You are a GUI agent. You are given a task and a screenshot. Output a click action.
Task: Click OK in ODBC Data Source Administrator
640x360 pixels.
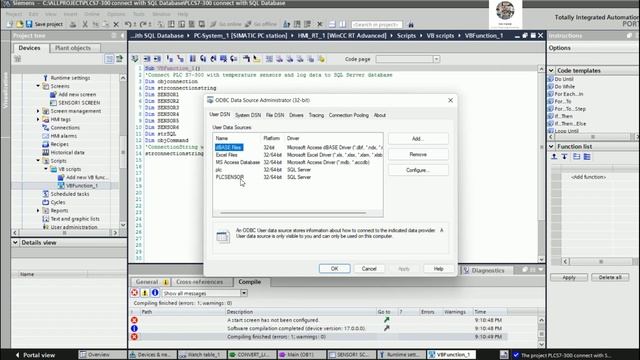click(334, 269)
